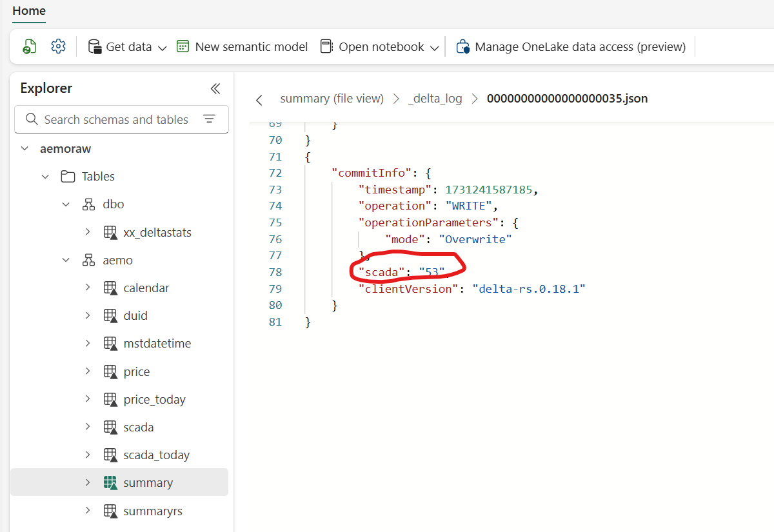Image resolution: width=774 pixels, height=532 pixels.
Task: Click the dbo schema icon
Action: [x=89, y=204]
